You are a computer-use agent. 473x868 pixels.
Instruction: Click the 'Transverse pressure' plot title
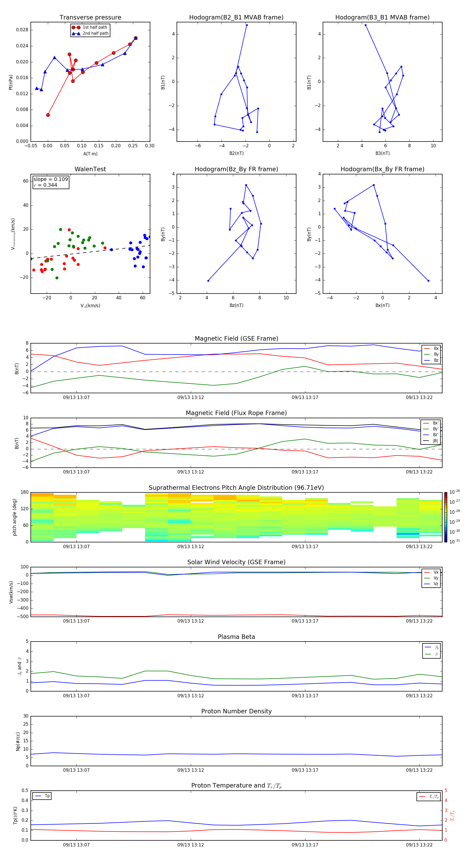click(90, 17)
